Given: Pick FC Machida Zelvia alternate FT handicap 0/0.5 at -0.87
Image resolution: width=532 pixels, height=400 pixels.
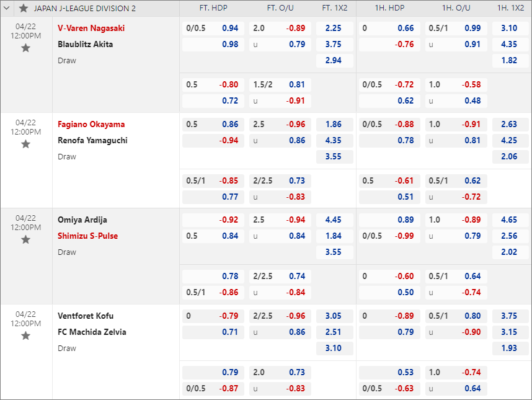Looking at the screenshot, I should pos(213,388).
